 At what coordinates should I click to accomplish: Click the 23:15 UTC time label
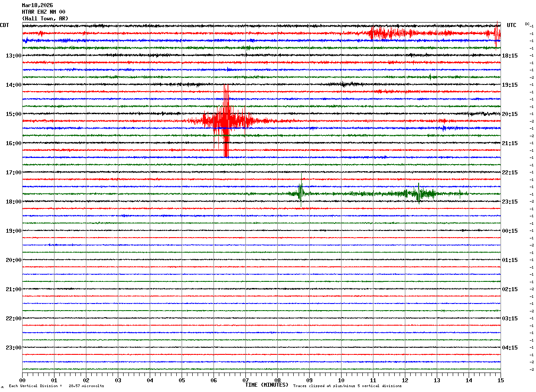point(510,201)
